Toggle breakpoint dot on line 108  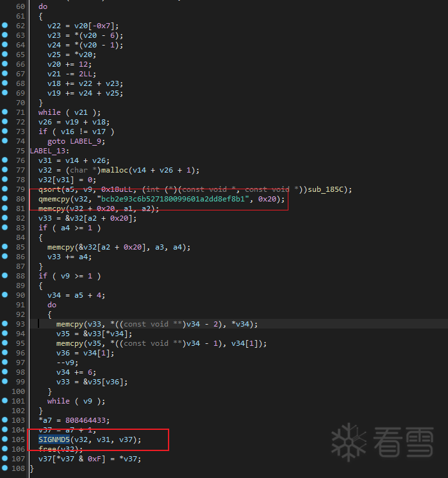tap(5, 468)
